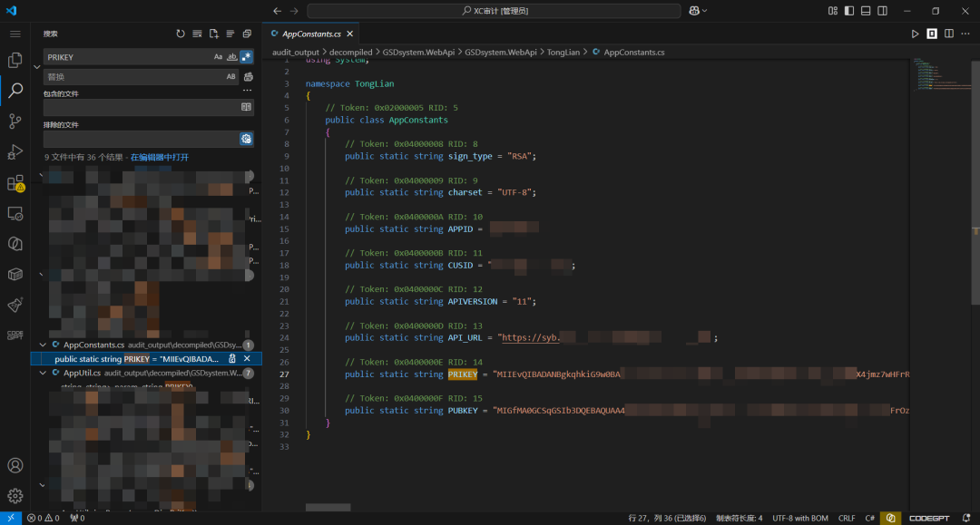
Task: Click the 在编辑器中打开 link
Action: [x=160, y=157]
